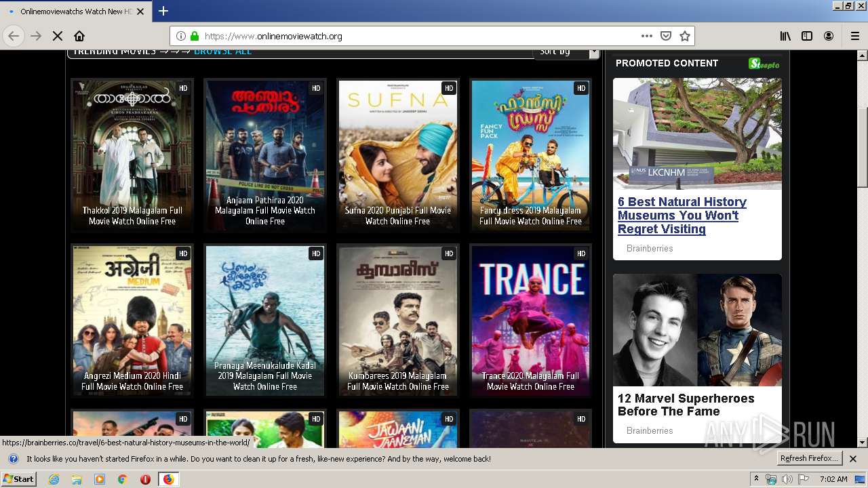Open a new browser tab
Image resolution: width=868 pixels, height=488 pixels.
tap(163, 11)
